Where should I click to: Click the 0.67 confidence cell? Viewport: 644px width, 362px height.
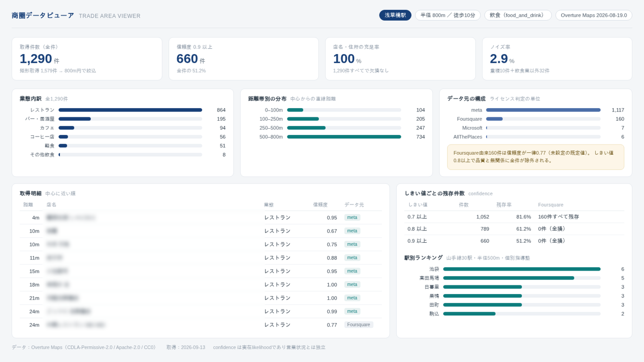(332, 231)
